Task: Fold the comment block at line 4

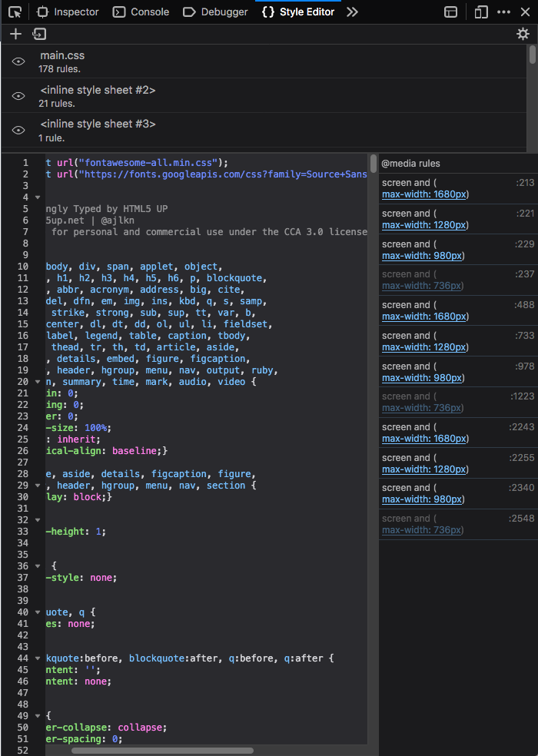Action: [37, 197]
